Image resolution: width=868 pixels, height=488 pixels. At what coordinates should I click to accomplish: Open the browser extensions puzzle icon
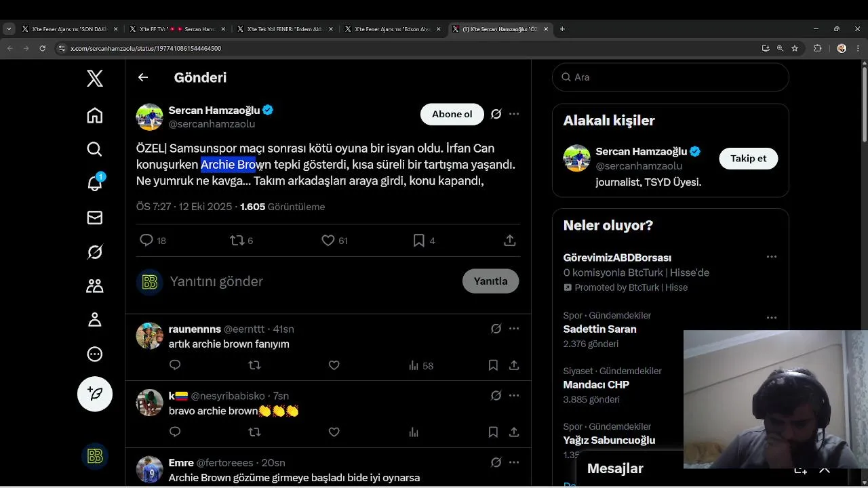click(818, 48)
